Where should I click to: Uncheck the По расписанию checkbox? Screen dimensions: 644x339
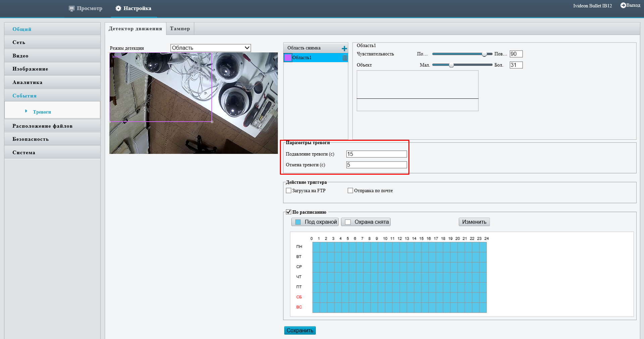(289, 212)
